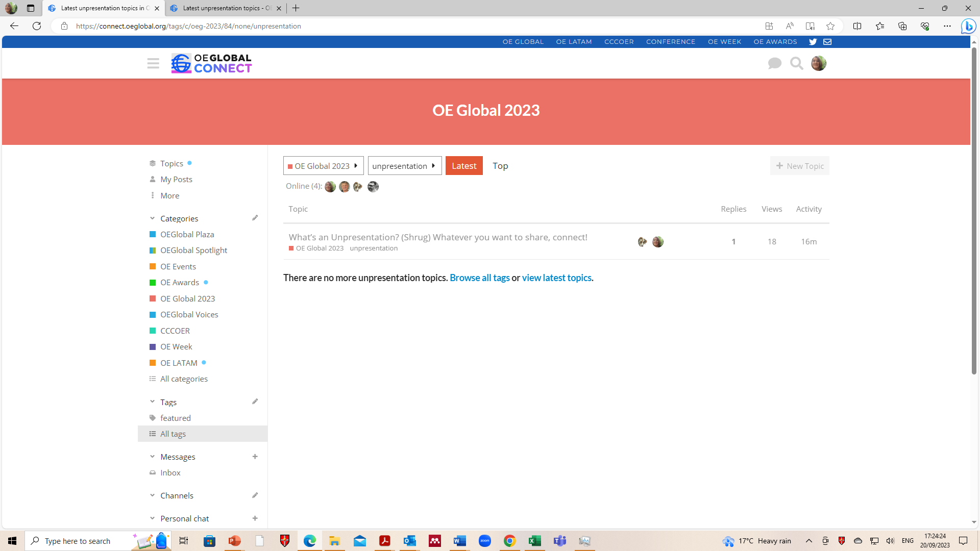This screenshot has width=980, height=551.
Task: Open a new browser tab
Action: click(296, 8)
